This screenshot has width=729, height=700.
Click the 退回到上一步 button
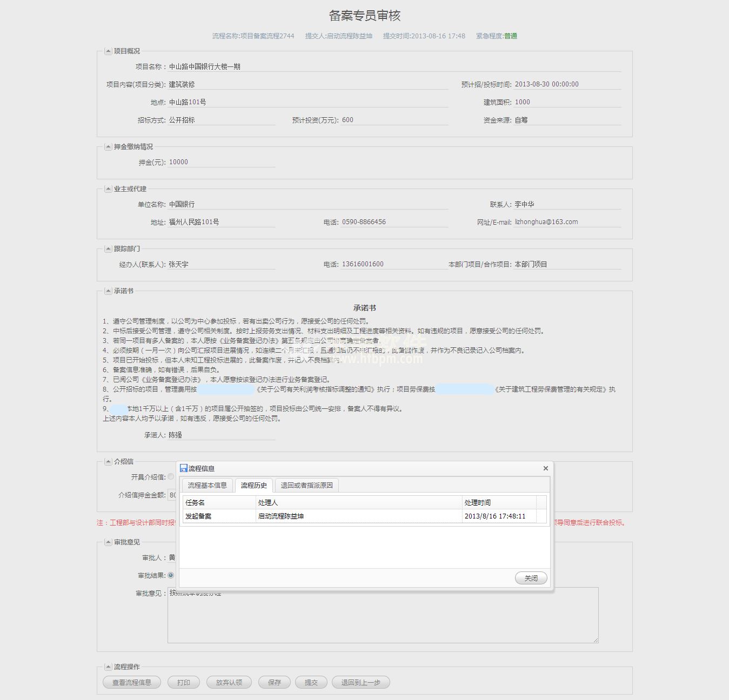(x=360, y=682)
